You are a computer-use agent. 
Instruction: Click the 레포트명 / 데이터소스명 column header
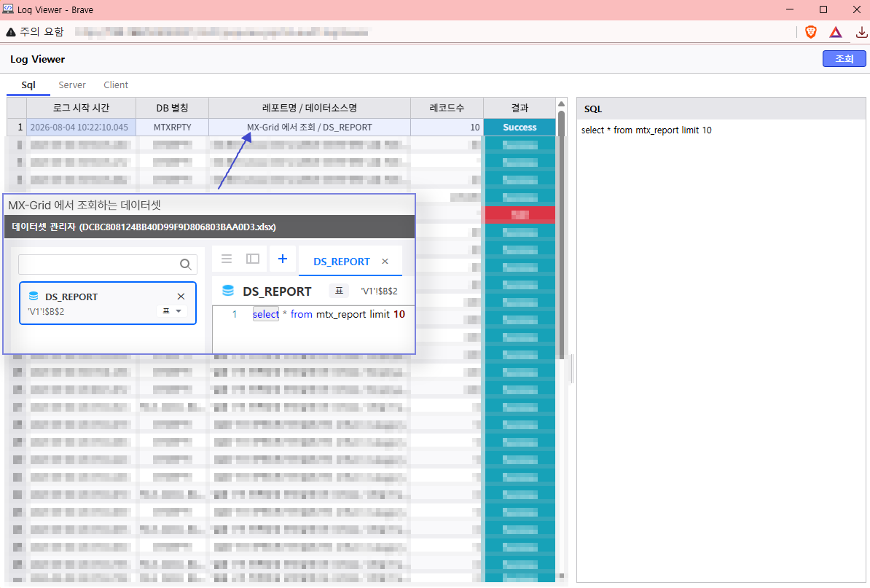(x=310, y=108)
